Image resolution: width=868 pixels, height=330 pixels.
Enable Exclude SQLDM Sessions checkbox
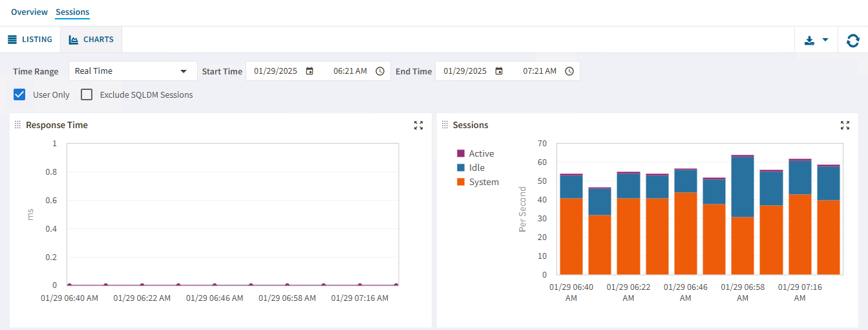(87, 94)
